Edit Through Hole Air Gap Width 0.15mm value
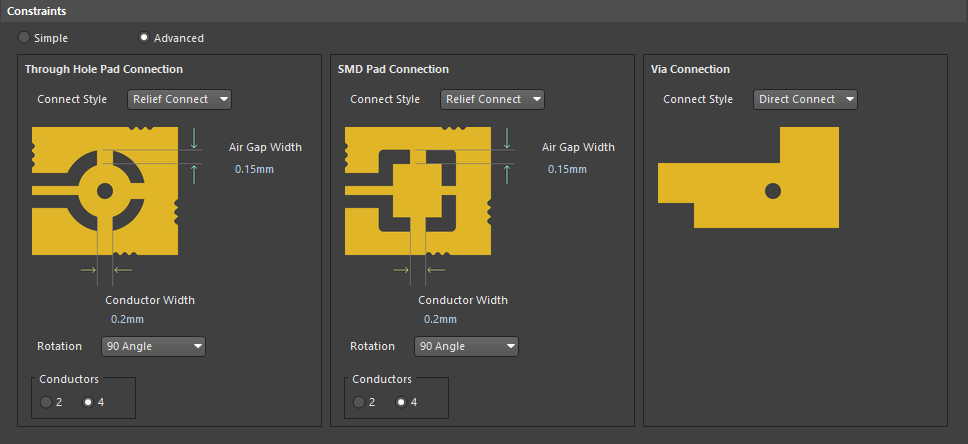The image size is (968, 444). click(254, 169)
